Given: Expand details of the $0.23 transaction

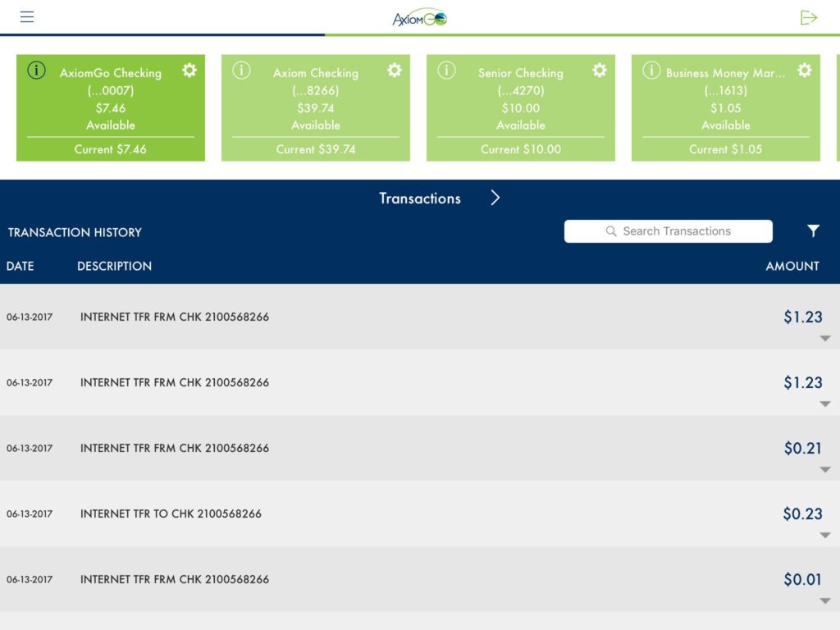Looking at the screenshot, I should pos(825,535).
